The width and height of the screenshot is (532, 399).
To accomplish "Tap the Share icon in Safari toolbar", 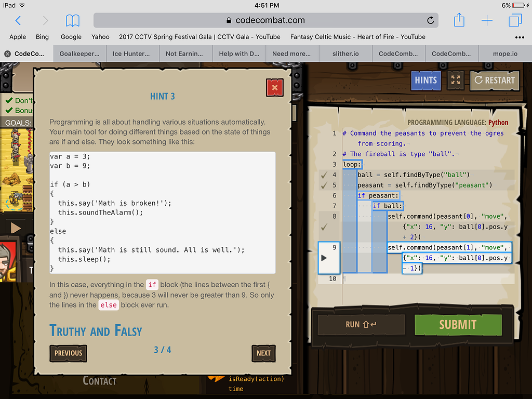I will pos(459,20).
